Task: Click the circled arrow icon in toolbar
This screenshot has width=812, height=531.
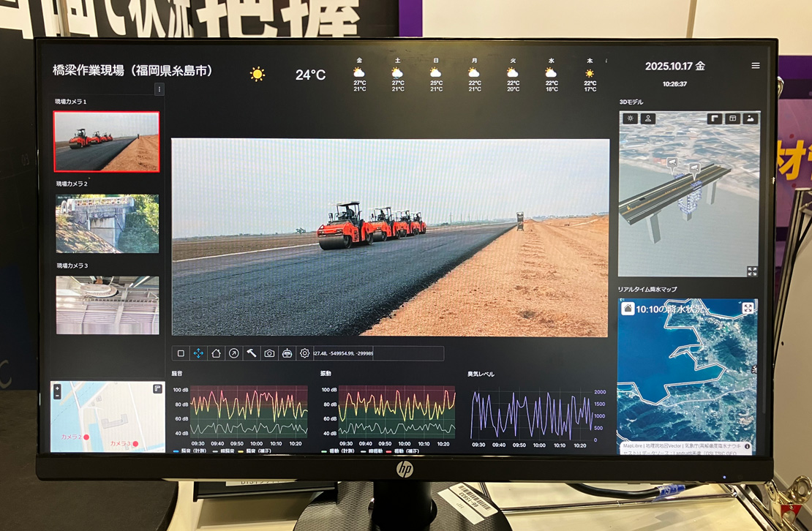Action: (233, 353)
